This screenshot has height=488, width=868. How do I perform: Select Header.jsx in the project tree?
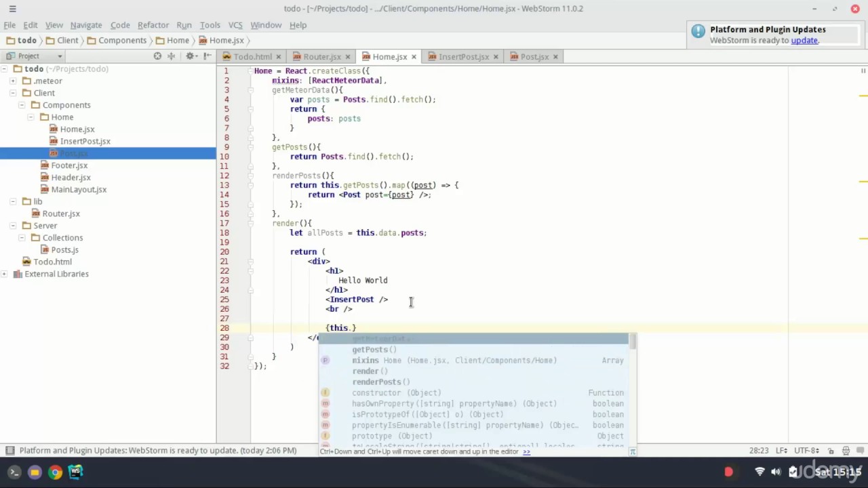click(x=71, y=178)
